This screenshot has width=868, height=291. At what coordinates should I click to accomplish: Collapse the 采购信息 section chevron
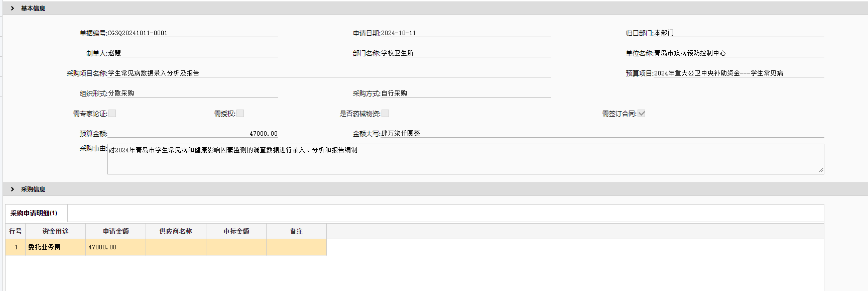pos(13,189)
